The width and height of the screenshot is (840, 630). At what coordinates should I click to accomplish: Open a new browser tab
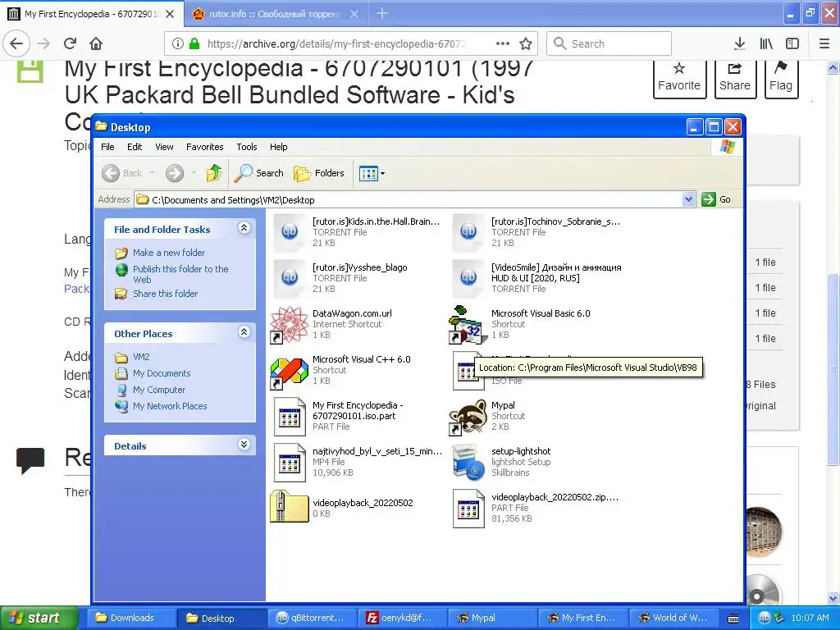pos(382,14)
